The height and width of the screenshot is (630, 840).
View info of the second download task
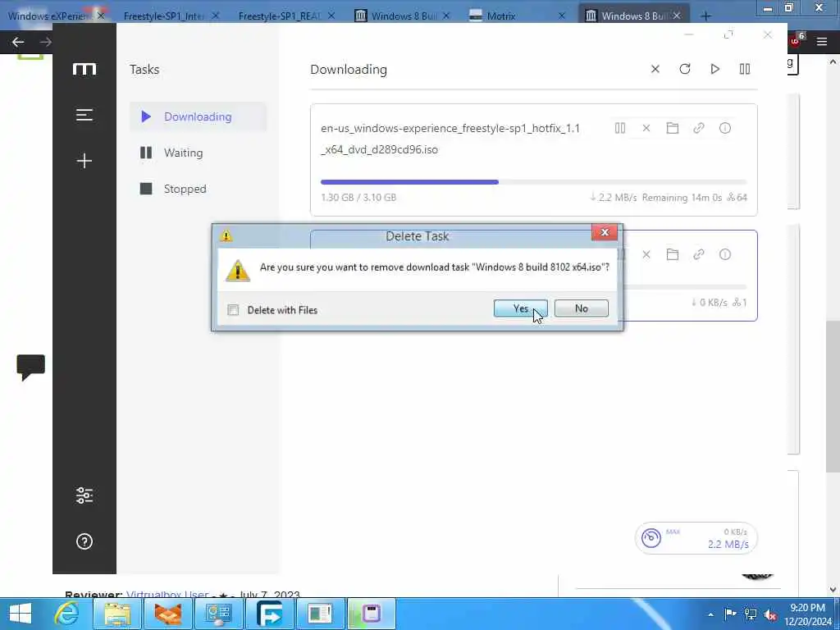(725, 254)
